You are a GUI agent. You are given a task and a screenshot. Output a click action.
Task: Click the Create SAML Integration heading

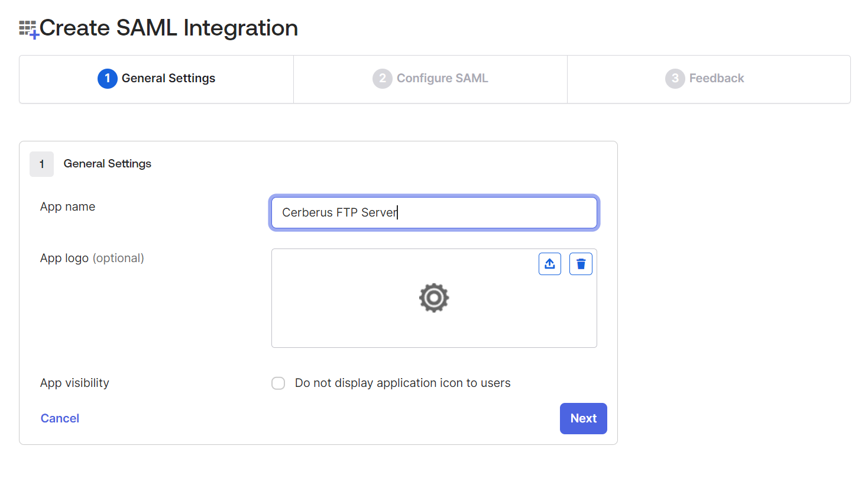[169, 28]
